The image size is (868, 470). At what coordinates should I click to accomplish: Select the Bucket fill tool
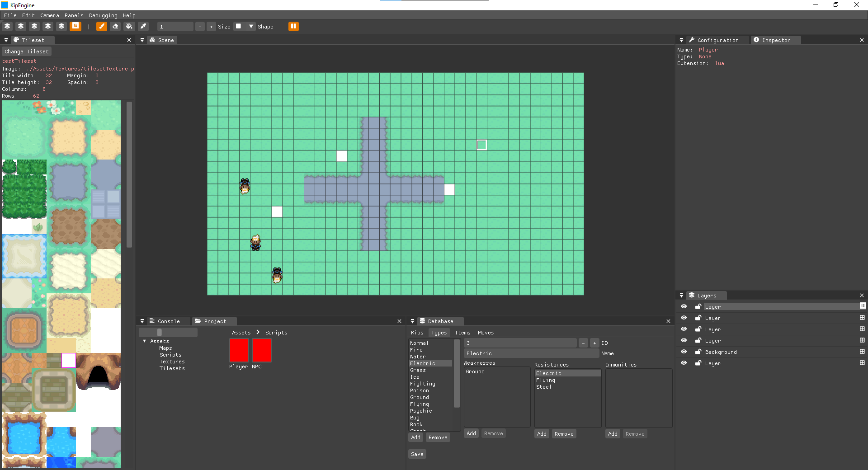[x=129, y=26]
